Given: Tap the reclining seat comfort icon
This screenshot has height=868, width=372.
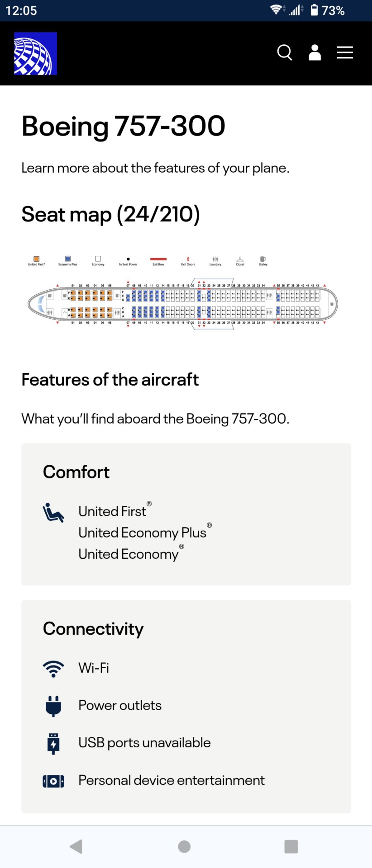Looking at the screenshot, I should tap(53, 513).
